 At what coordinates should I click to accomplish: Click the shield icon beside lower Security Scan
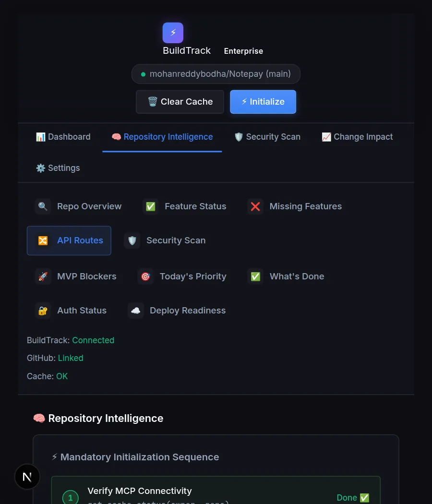[132, 240]
